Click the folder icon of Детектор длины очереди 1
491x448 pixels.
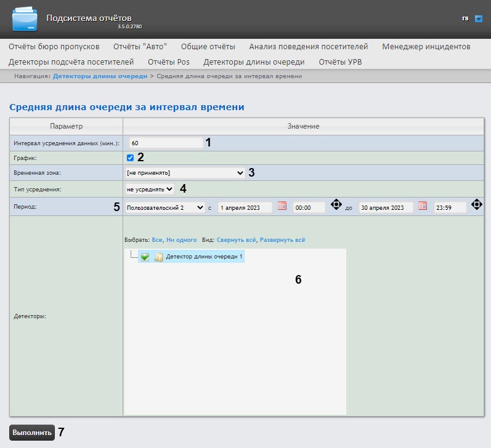point(159,257)
